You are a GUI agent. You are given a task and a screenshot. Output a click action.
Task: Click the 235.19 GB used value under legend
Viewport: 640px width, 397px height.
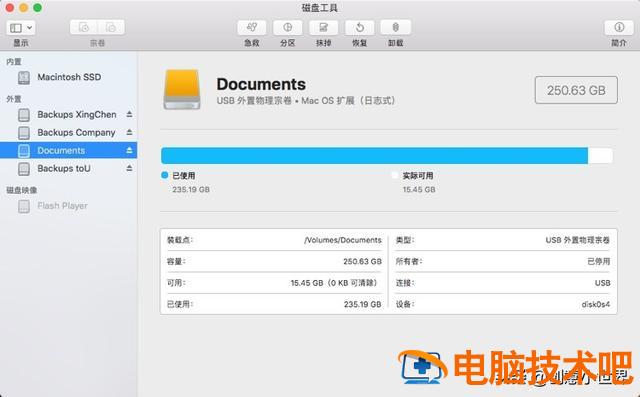pyautogui.click(x=191, y=190)
